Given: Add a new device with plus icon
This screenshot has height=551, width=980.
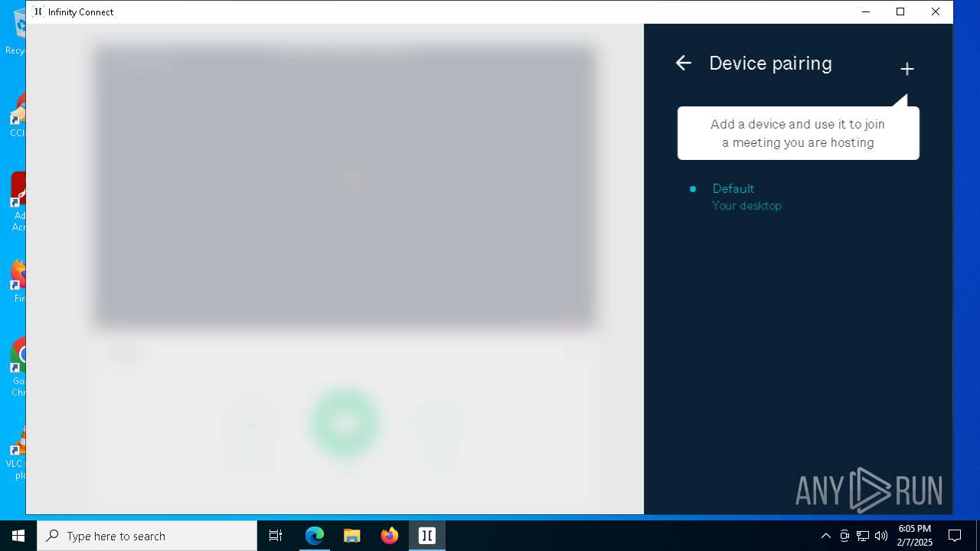Looking at the screenshot, I should [x=907, y=69].
